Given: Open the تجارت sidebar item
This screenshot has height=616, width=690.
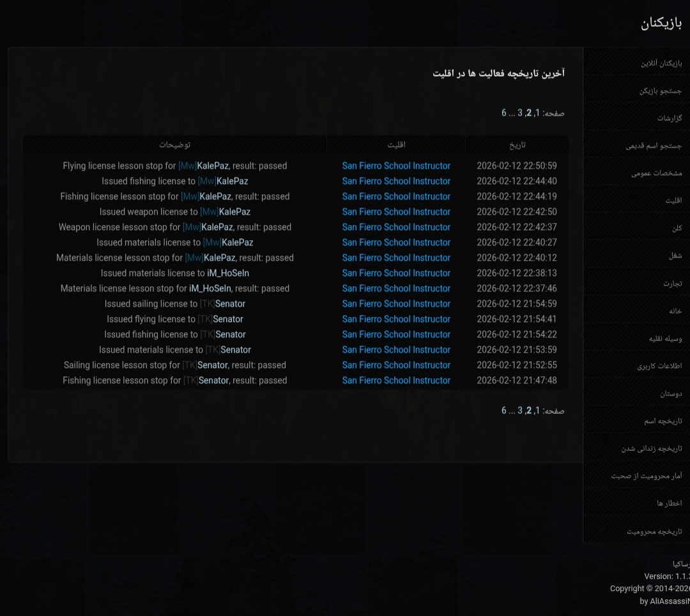Looking at the screenshot, I should pyautogui.click(x=672, y=283).
